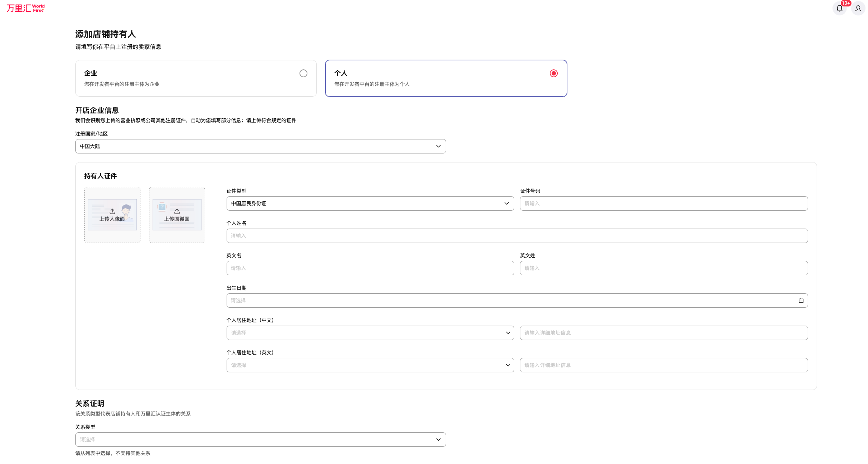Viewport: 868px width, 464px height.
Task: Click the calendar icon in 出生日期 field
Action: pos(801,300)
